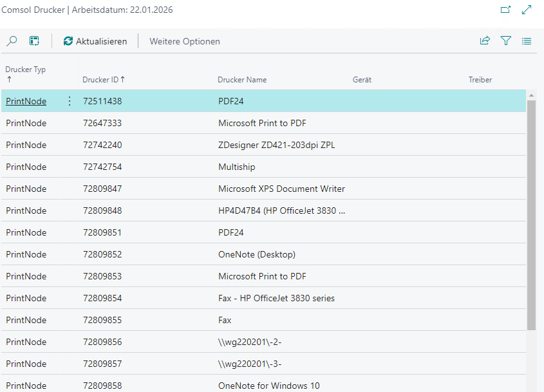Click \\wg220201\-3- printer name
Image resolution: width=544 pixels, height=392 pixels.
250,363
